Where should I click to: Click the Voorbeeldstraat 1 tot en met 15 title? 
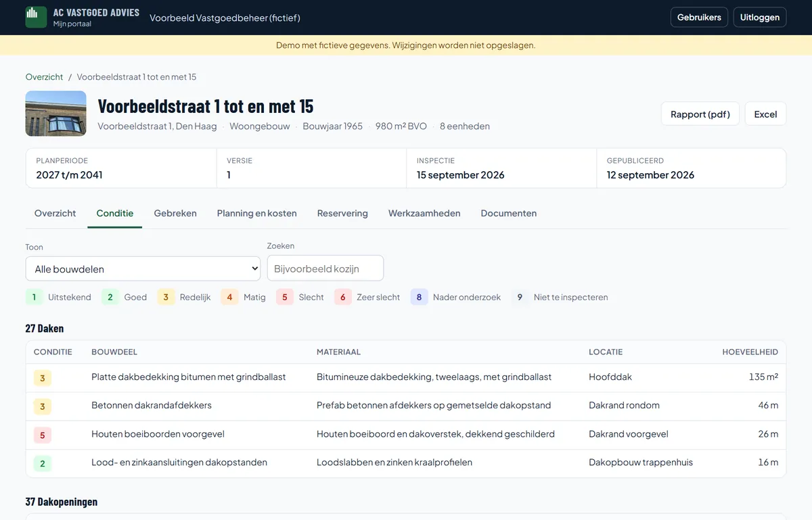click(206, 106)
